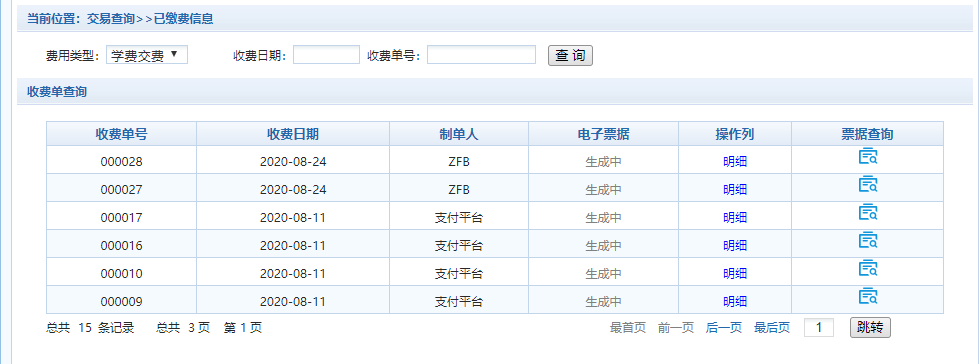This screenshot has height=364, width=979.
Task: Click the 前一页 previous page link
Action: pos(676,328)
